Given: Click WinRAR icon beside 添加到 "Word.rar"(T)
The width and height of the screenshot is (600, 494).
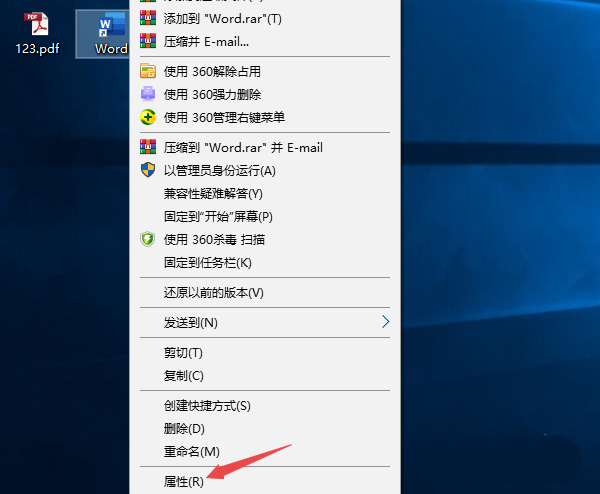Looking at the screenshot, I should click(148, 18).
